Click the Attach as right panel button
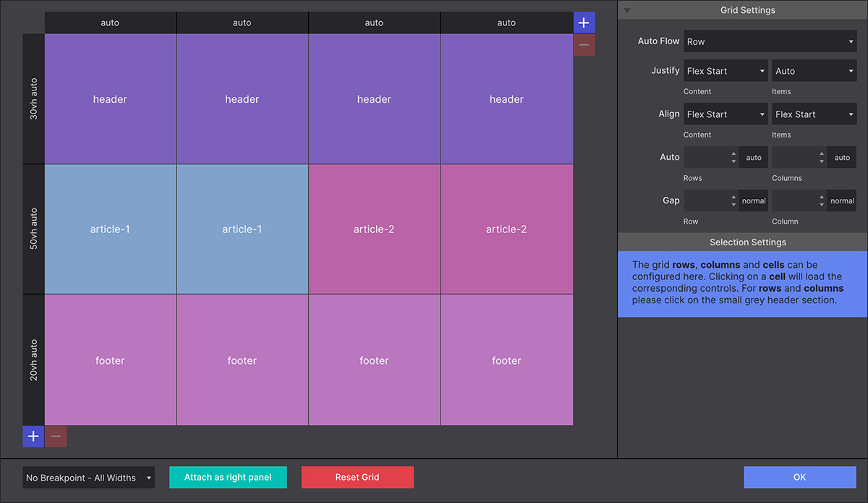 [x=228, y=477]
